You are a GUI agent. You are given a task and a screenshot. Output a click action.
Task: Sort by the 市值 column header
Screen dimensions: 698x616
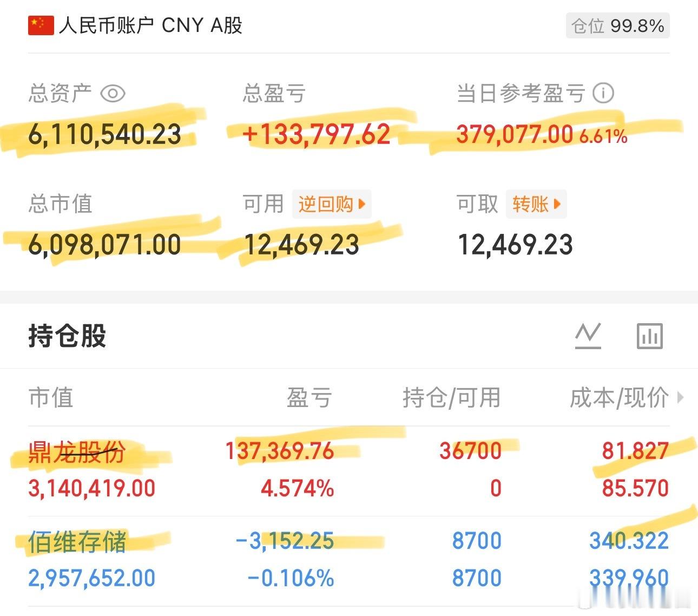point(51,398)
